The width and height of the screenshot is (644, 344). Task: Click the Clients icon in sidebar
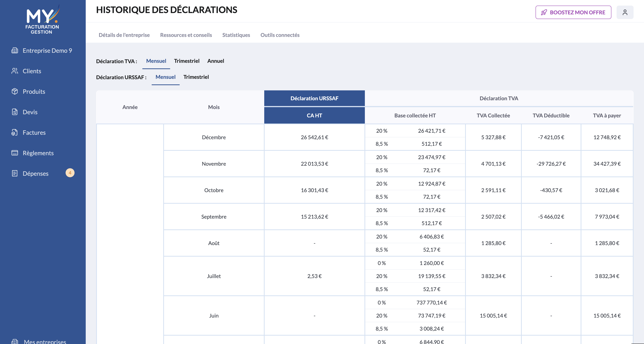point(15,71)
